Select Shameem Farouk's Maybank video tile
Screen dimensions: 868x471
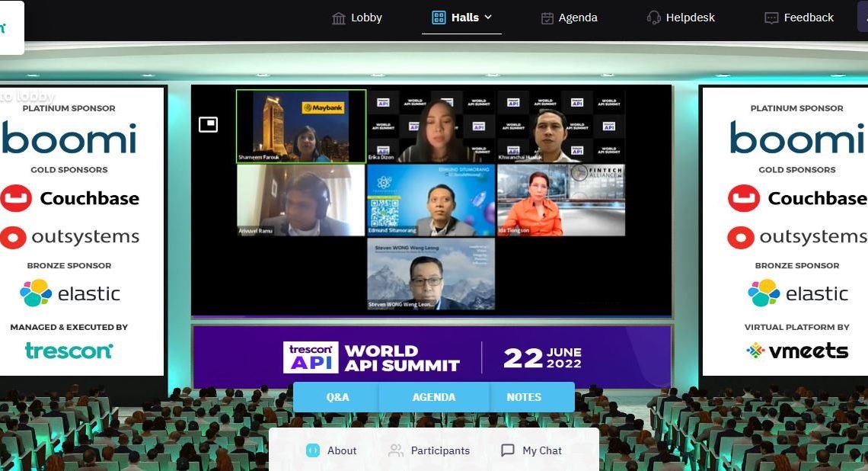click(302, 127)
